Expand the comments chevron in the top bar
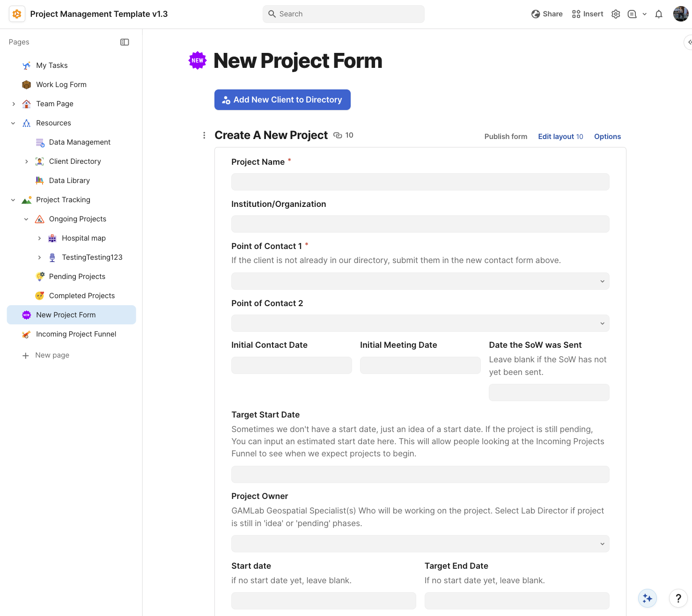This screenshot has height=616, width=692. (x=645, y=14)
